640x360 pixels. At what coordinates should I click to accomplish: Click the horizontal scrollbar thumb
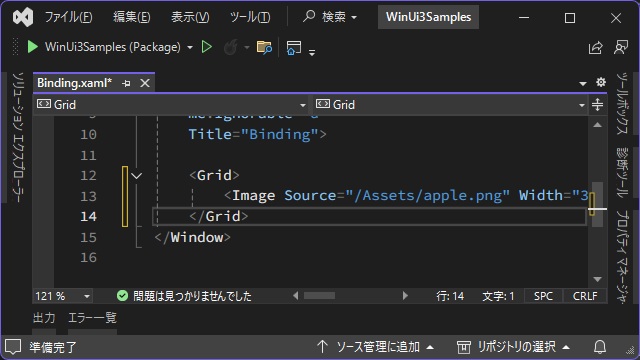(320, 296)
